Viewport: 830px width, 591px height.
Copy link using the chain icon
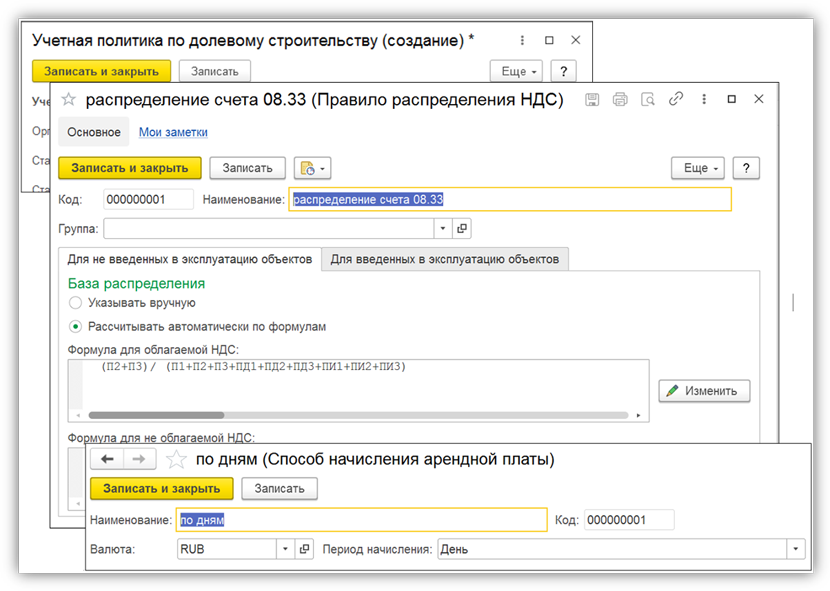676,99
